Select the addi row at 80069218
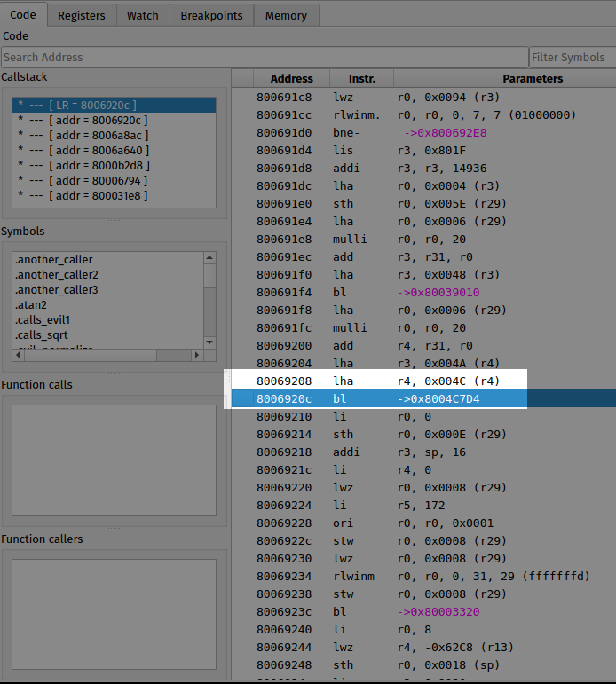616x684 pixels. pos(423,452)
